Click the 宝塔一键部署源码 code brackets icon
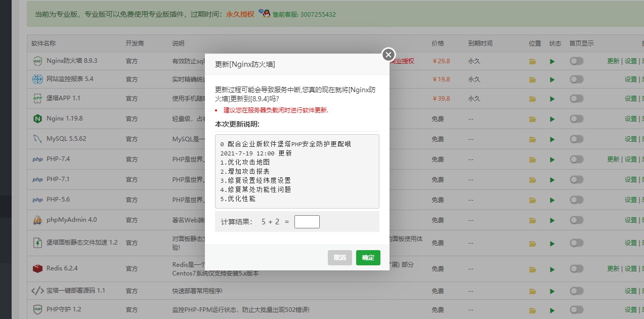The height and width of the screenshot is (319, 644). coord(37,291)
